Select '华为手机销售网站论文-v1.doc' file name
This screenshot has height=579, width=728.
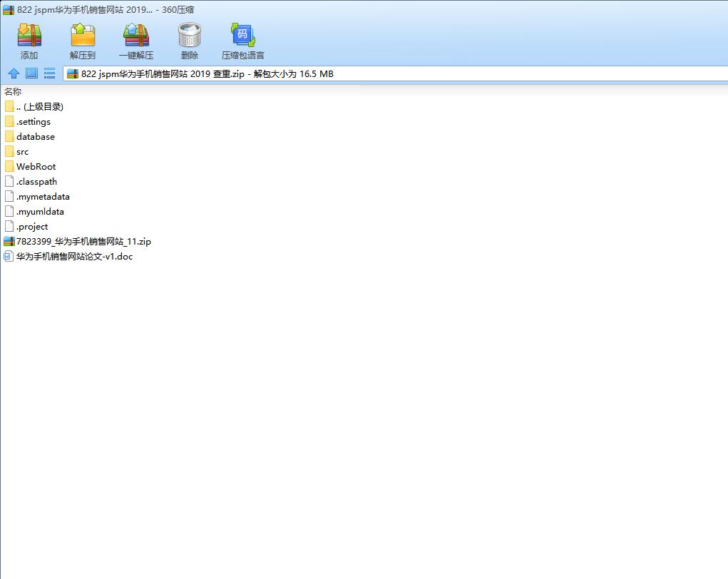coord(75,256)
